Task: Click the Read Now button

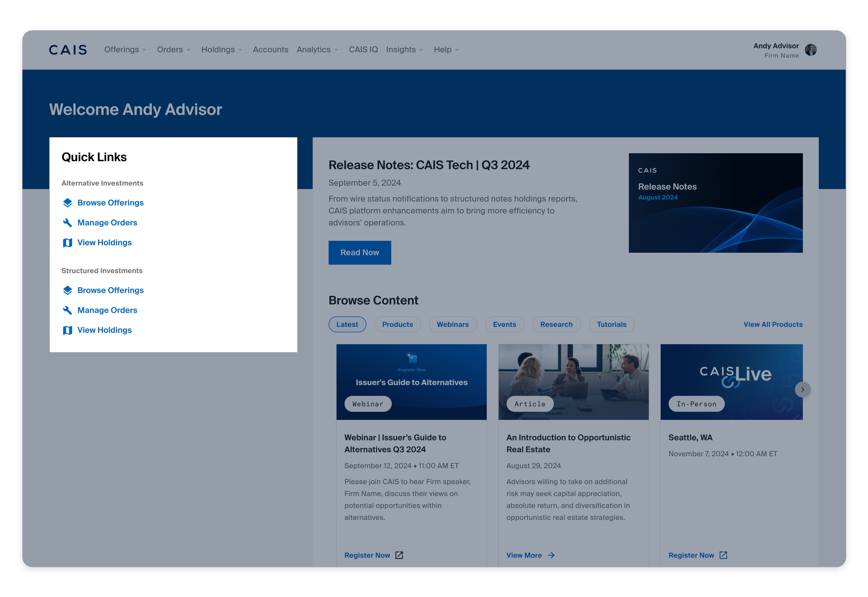Action: click(x=360, y=252)
